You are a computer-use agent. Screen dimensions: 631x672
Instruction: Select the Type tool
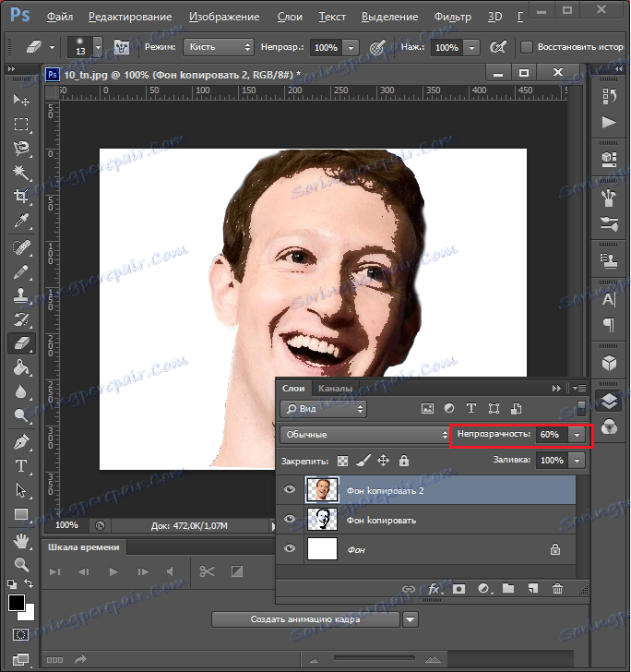21,466
